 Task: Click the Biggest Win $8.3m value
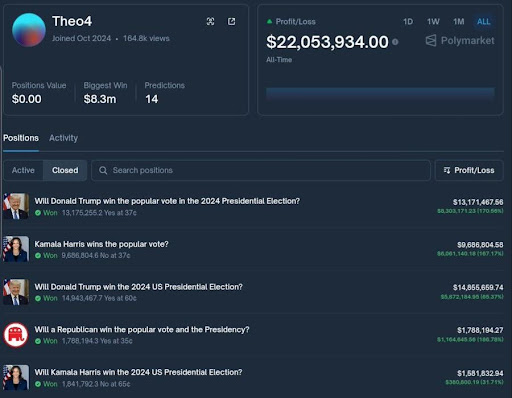tap(100, 99)
